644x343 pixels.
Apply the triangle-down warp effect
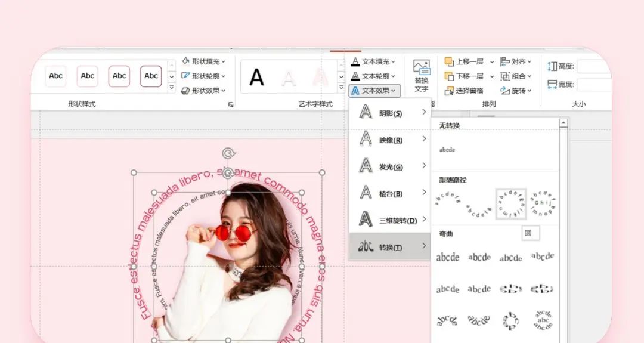(x=543, y=257)
